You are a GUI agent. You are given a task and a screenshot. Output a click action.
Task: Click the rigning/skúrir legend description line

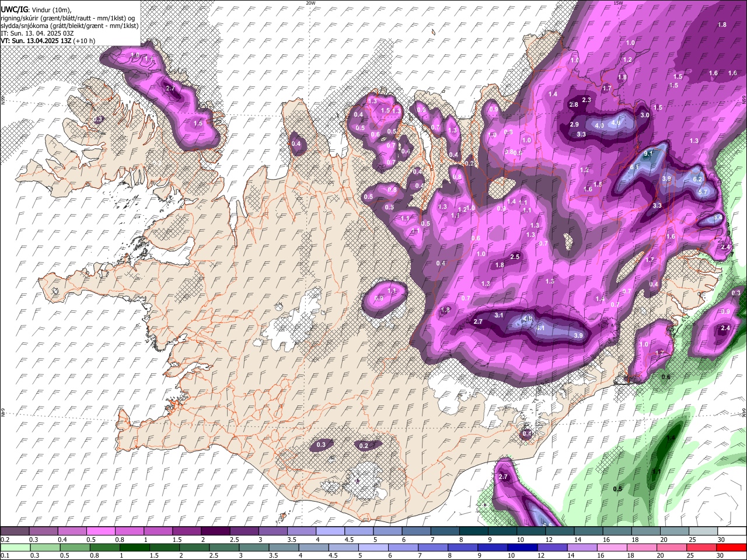(x=68, y=18)
